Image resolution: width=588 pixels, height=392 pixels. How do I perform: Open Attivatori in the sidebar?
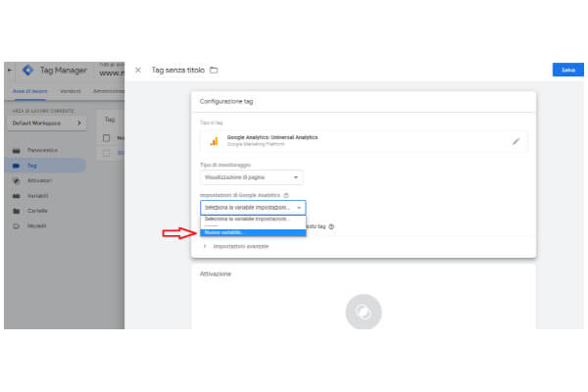pos(39,180)
